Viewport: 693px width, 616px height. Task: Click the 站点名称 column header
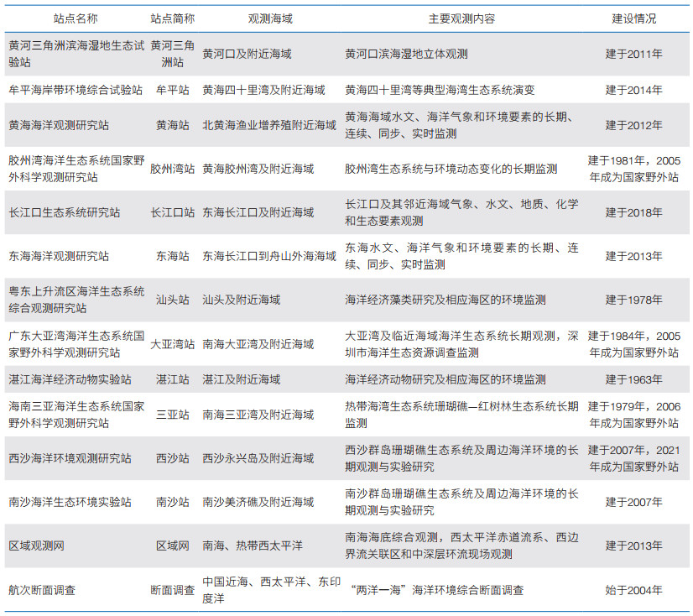pos(76,18)
